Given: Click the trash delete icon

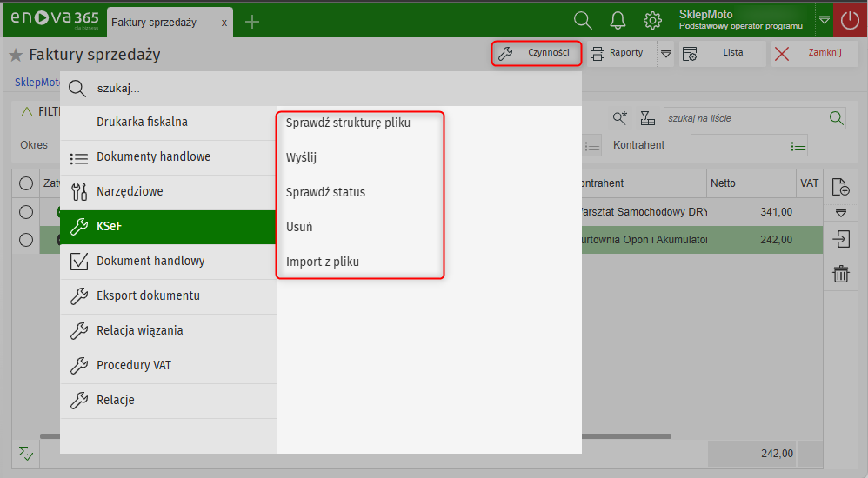Looking at the screenshot, I should pos(840,275).
